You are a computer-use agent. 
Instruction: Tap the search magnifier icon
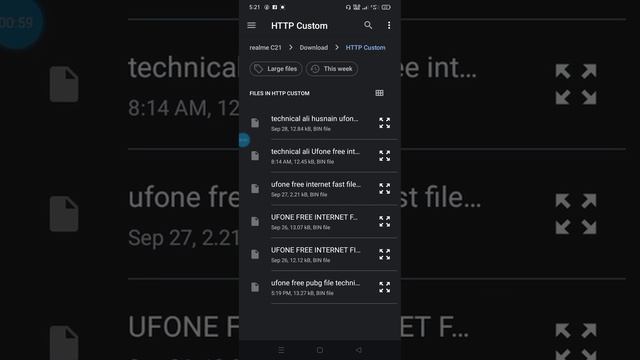tap(368, 25)
